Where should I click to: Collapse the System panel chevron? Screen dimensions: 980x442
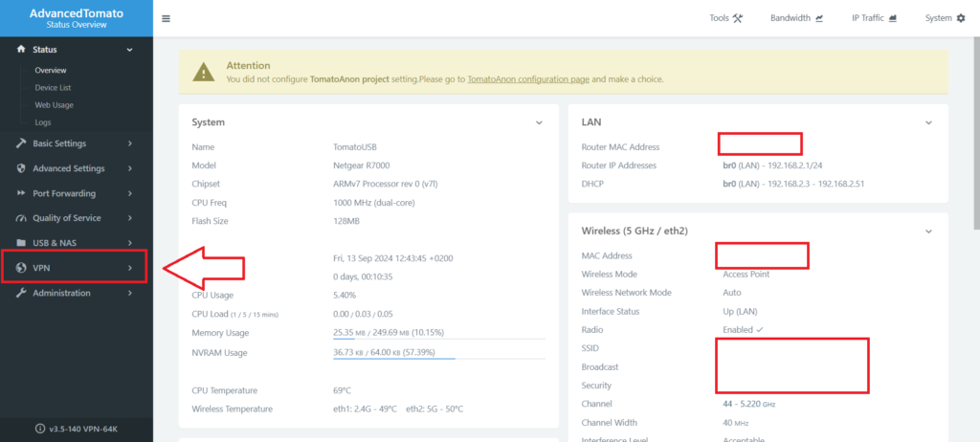[x=539, y=122]
